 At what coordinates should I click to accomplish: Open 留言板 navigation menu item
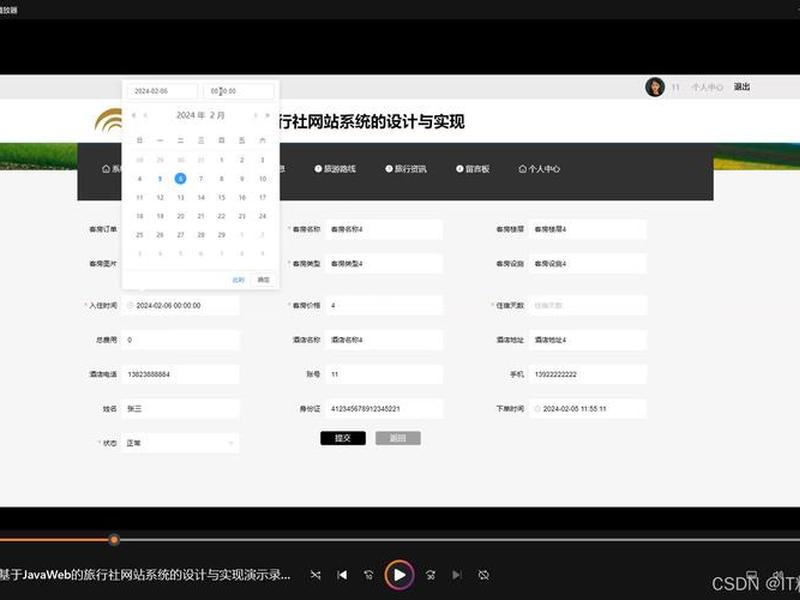click(x=473, y=169)
